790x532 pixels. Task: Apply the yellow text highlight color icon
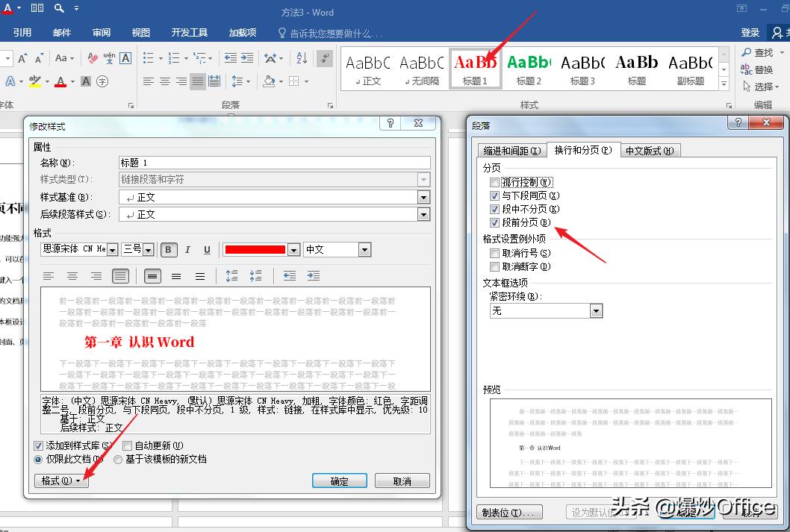click(34, 81)
